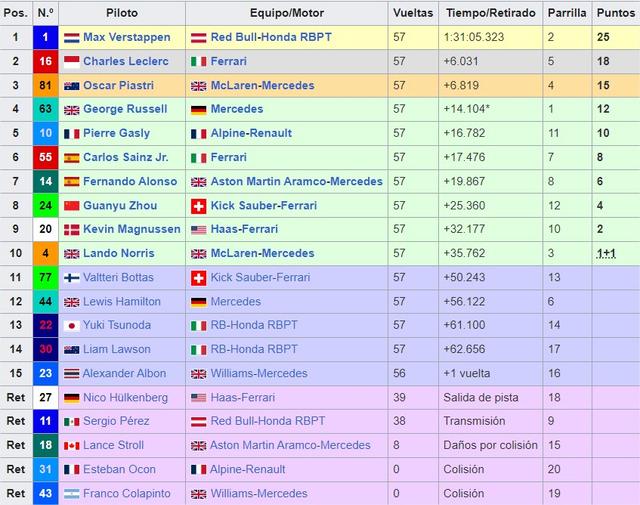Click the Piloto column header
The width and height of the screenshot is (640, 505).
(x=122, y=13)
